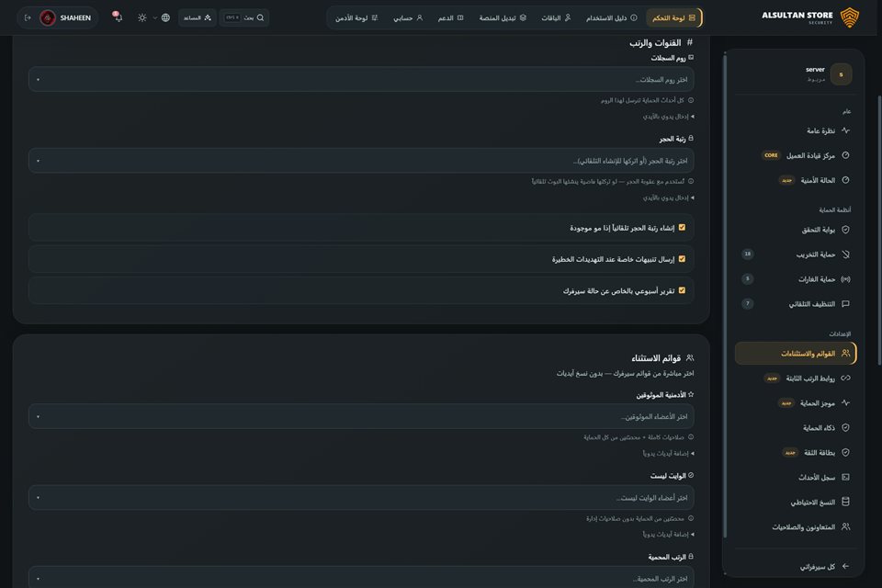Toggle إرسال تنبيهات خاصة عند التهديدات checkbox
This screenshot has width=882, height=588.
pyautogui.click(x=682, y=259)
